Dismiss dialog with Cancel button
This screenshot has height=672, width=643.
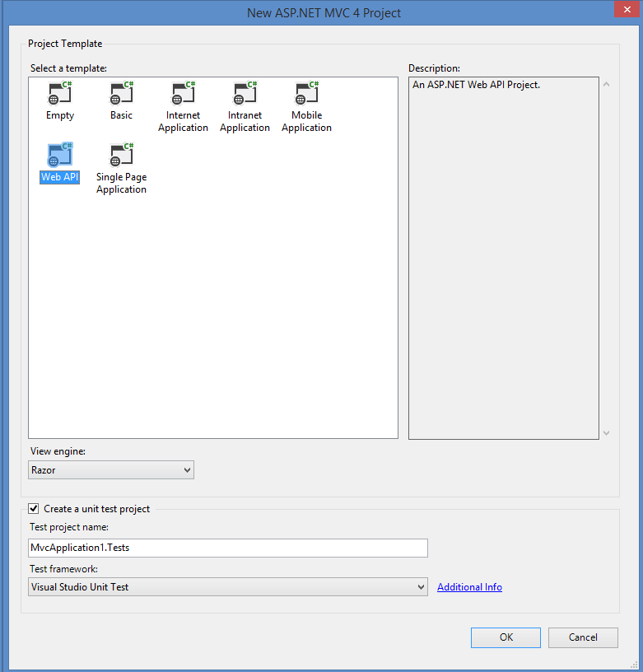(583, 637)
